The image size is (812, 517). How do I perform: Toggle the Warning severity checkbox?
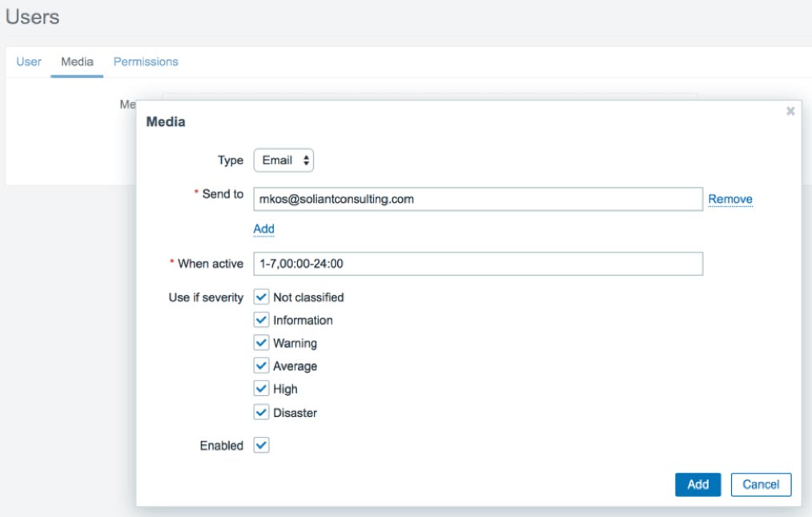point(262,343)
